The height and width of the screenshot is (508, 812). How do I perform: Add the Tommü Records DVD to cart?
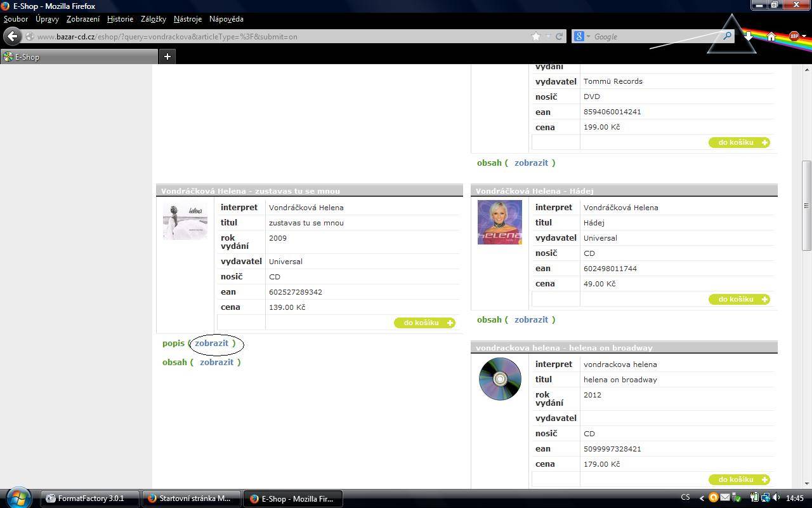pyautogui.click(x=739, y=142)
